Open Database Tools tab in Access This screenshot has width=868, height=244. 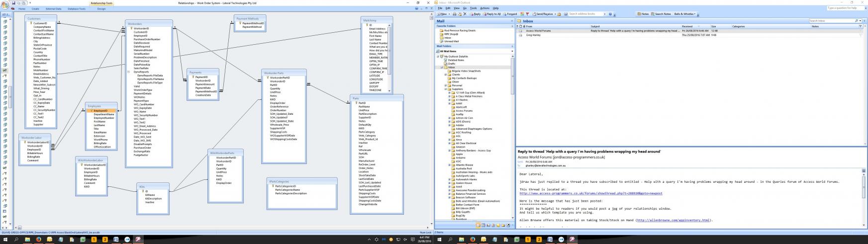[76, 8]
